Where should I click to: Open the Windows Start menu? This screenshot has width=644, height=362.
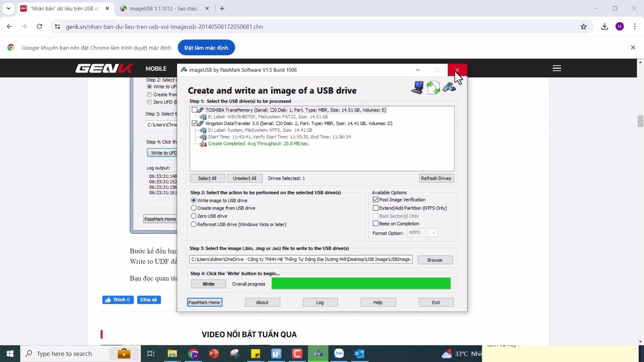[10, 353]
